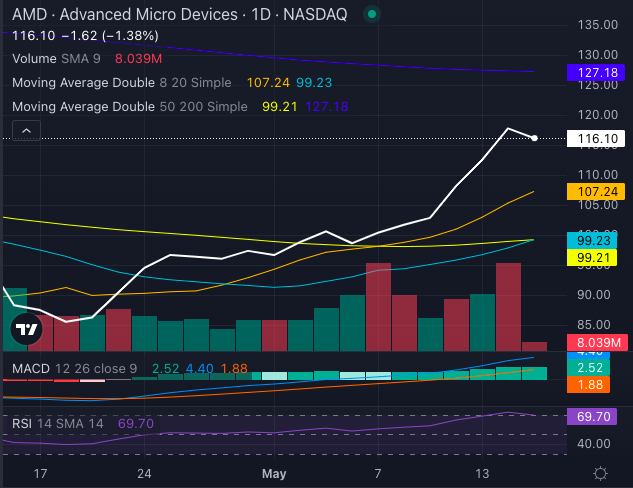Click the 99.21 yellow price label
The image size is (633, 488).
[x=592, y=258]
